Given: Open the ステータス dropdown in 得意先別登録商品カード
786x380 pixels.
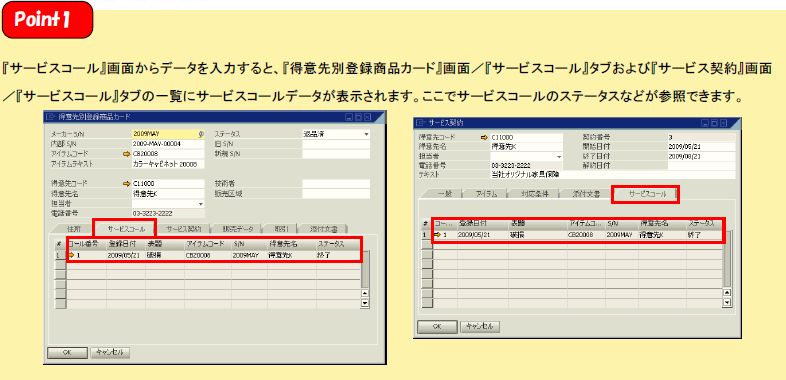Looking at the screenshot, I should (366, 134).
